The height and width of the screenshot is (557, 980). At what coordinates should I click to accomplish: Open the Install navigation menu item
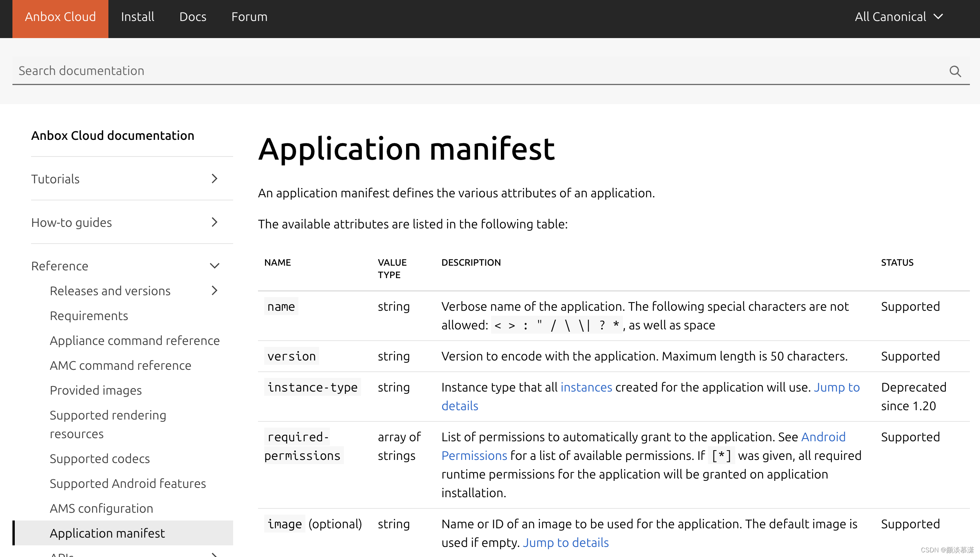[137, 16]
